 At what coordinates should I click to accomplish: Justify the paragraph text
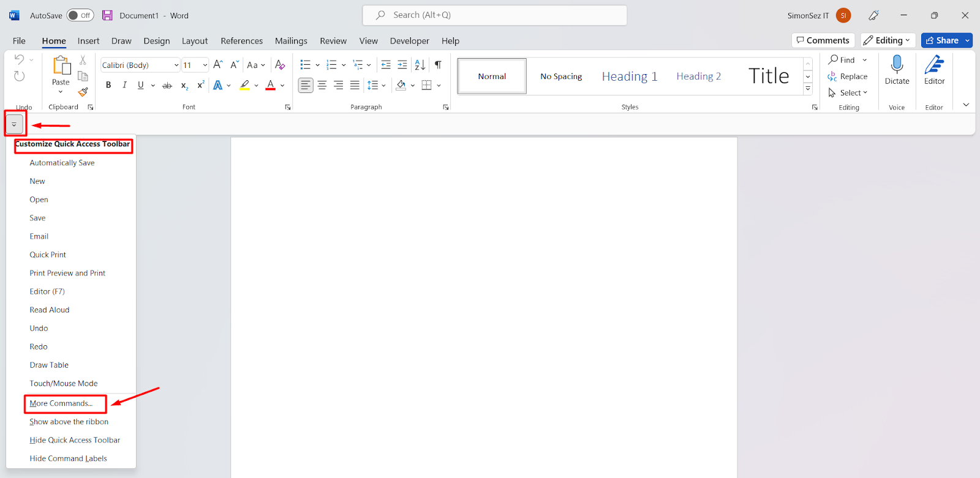[x=355, y=85]
